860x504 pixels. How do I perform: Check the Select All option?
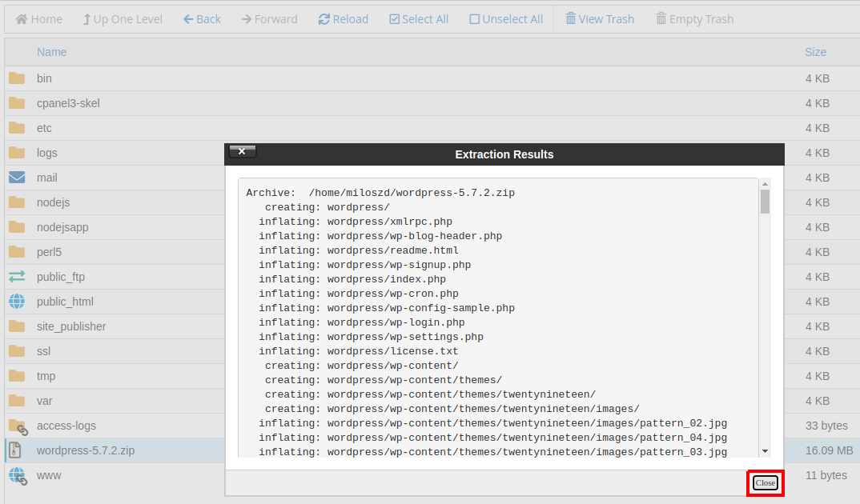(x=419, y=19)
